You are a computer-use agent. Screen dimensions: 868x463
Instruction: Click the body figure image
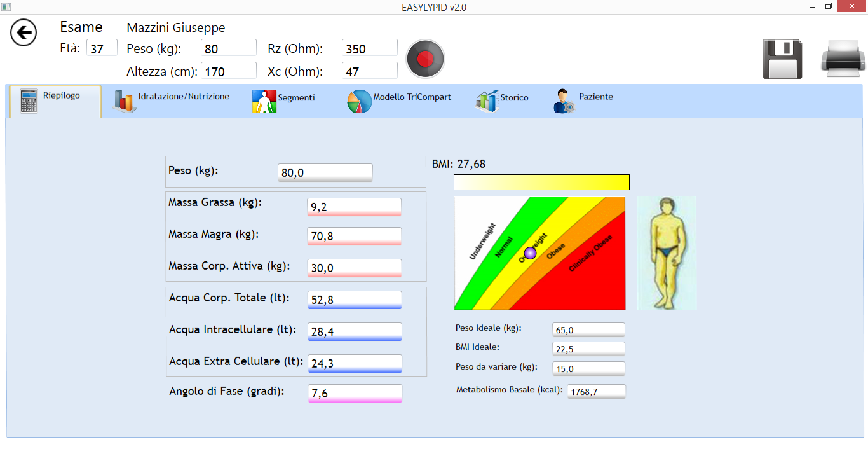click(x=667, y=253)
